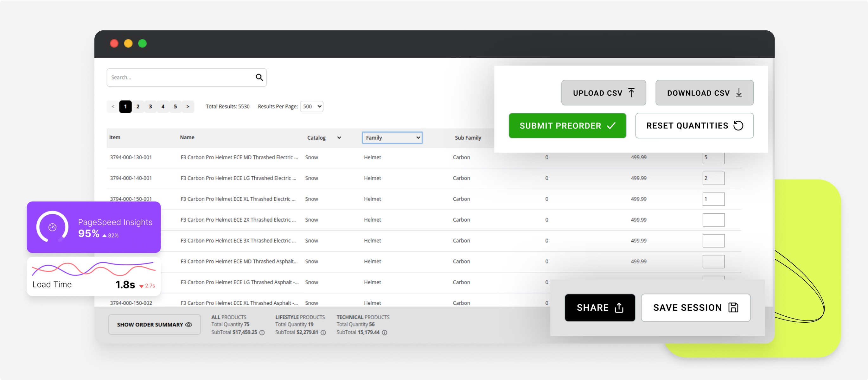Open the Results Per Page dropdown

[x=311, y=106]
